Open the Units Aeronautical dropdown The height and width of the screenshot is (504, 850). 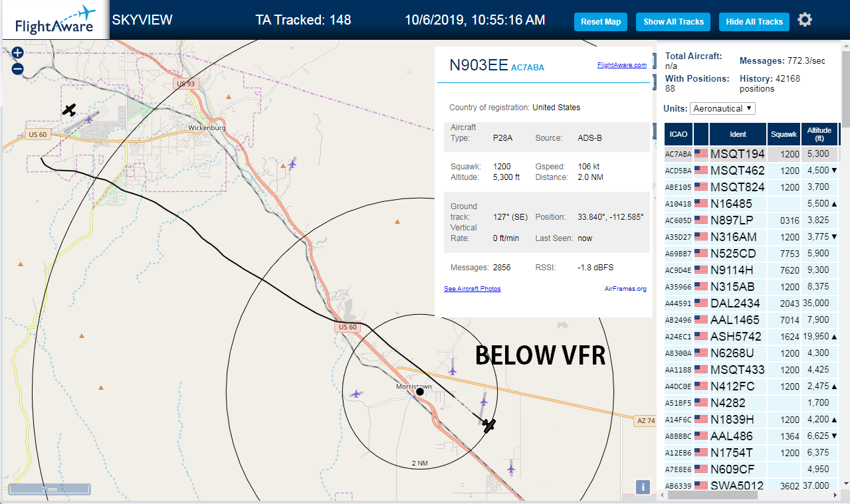coord(722,108)
